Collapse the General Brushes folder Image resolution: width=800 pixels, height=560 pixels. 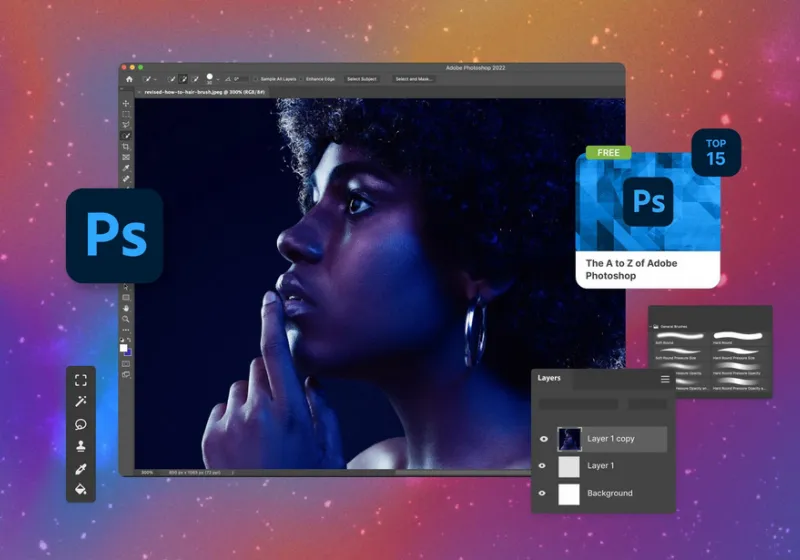click(651, 326)
